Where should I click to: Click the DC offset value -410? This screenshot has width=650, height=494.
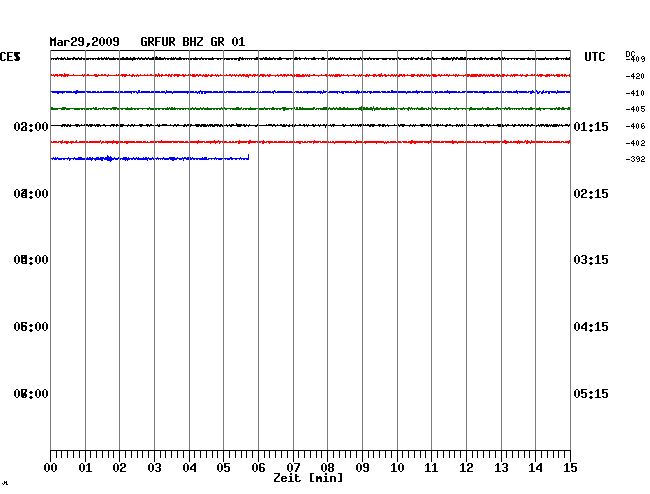tap(635, 93)
